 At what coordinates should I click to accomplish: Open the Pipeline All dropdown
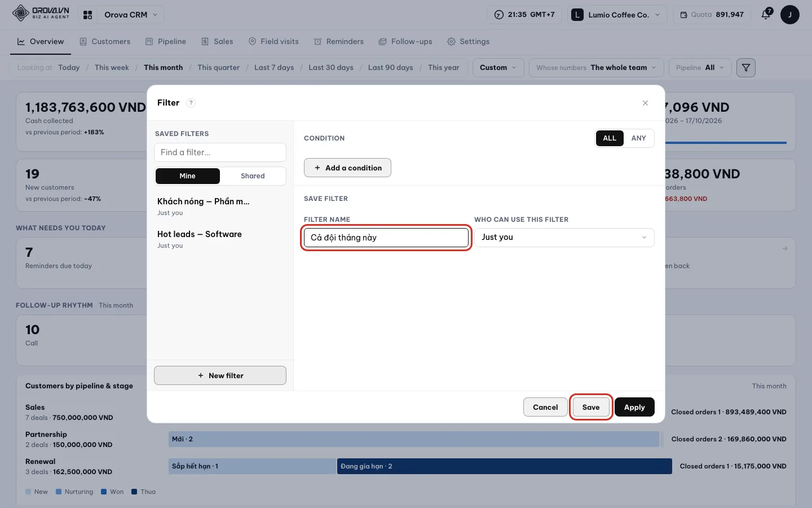pyautogui.click(x=700, y=68)
